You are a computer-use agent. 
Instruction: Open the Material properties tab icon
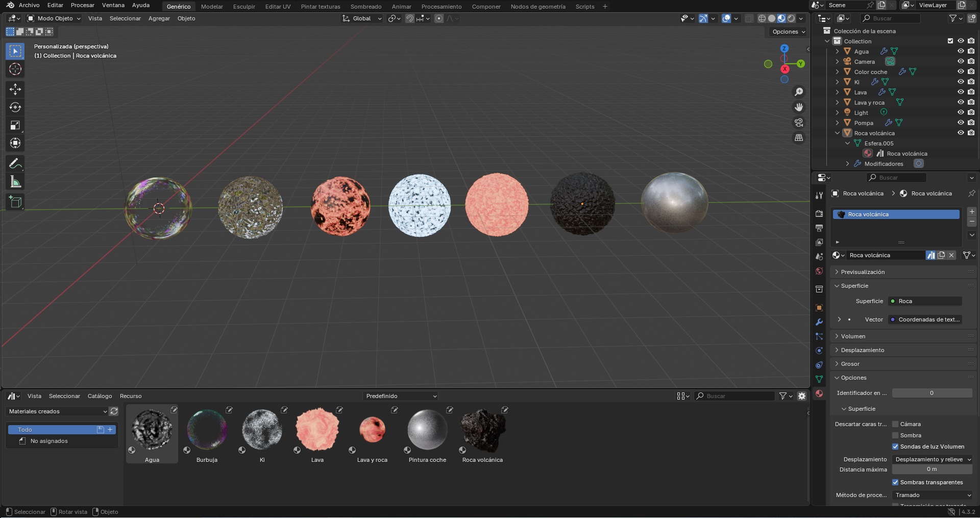pos(819,393)
